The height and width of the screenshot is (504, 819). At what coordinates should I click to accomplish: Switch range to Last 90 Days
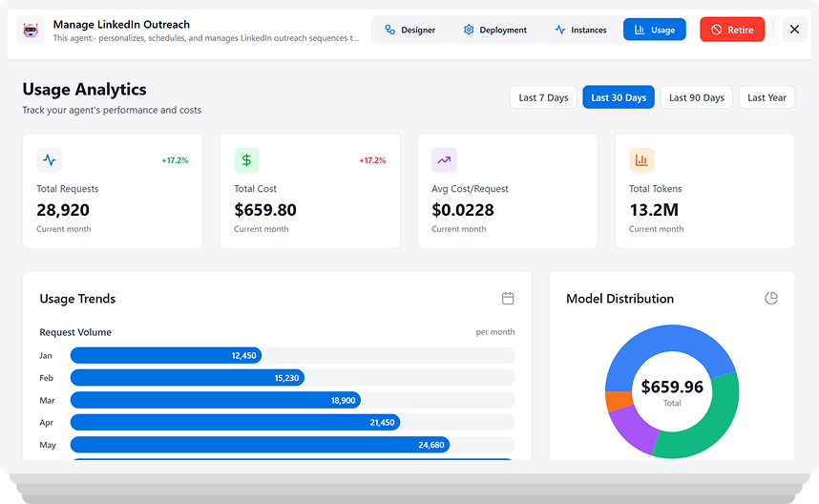click(697, 97)
